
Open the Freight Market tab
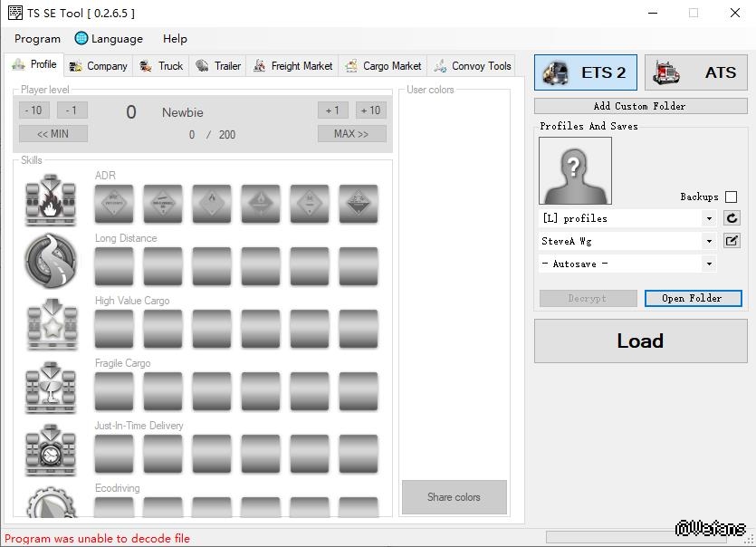click(x=292, y=66)
